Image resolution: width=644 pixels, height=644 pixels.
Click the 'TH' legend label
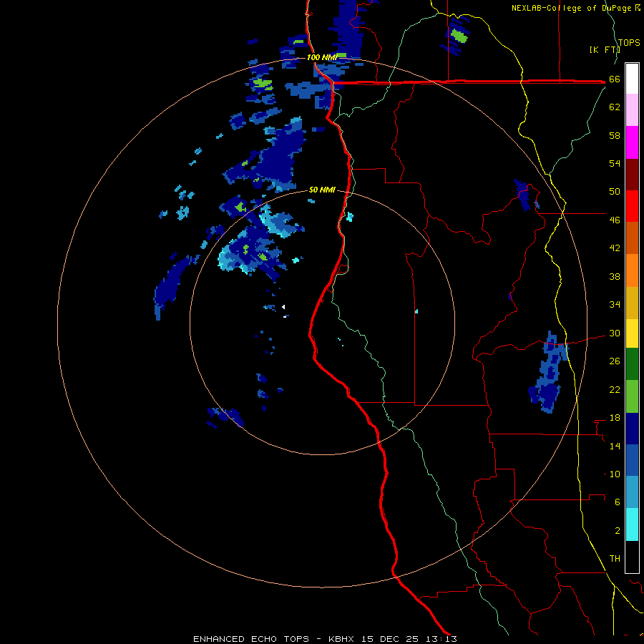coord(615,558)
